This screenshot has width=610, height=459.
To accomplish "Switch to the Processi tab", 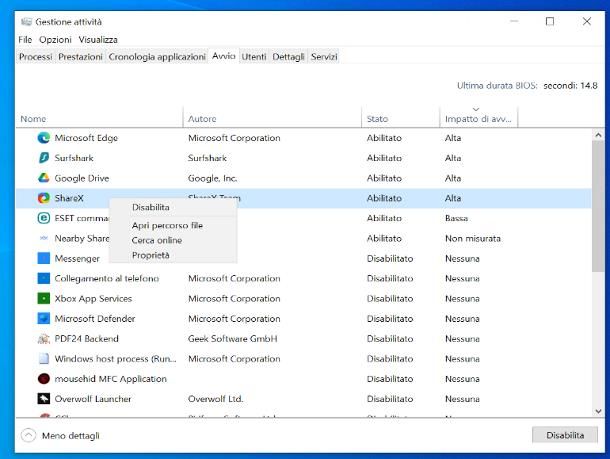I will tap(35, 57).
